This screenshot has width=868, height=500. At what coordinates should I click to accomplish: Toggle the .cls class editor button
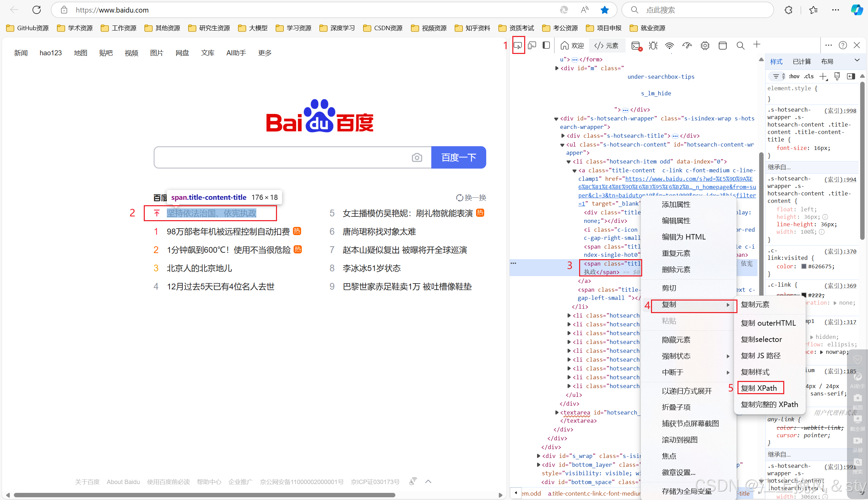coord(809,76)
